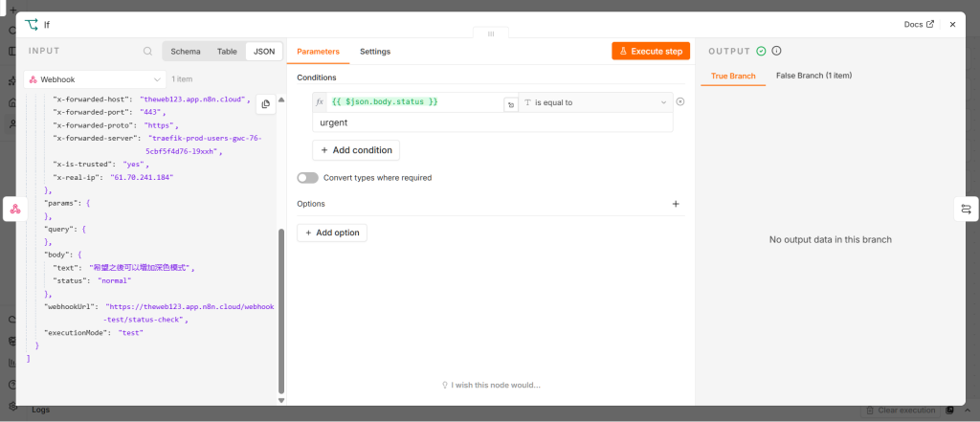This screenshot has width=980, height=422.
Task: Click the green output success check icon
Action: point(761,52)
